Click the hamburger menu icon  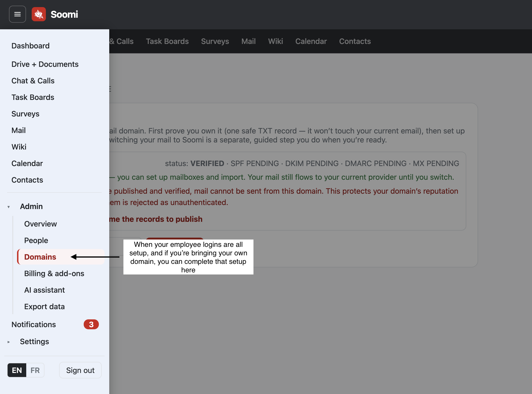17,14
